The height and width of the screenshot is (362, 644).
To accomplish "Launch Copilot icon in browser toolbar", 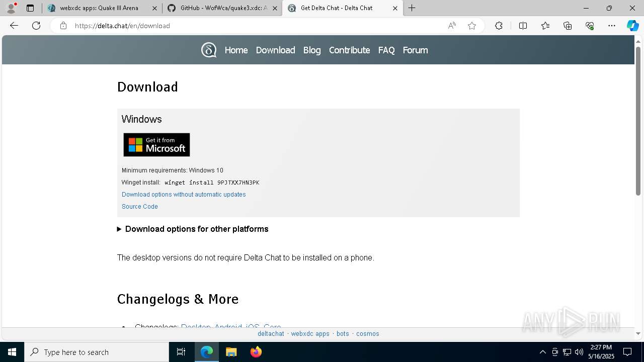I will tap(632, 26).
